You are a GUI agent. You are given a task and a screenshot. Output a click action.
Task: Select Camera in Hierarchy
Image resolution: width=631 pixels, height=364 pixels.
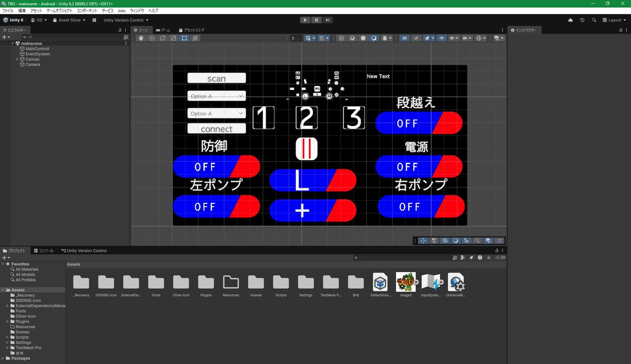(x=33, y=65)
